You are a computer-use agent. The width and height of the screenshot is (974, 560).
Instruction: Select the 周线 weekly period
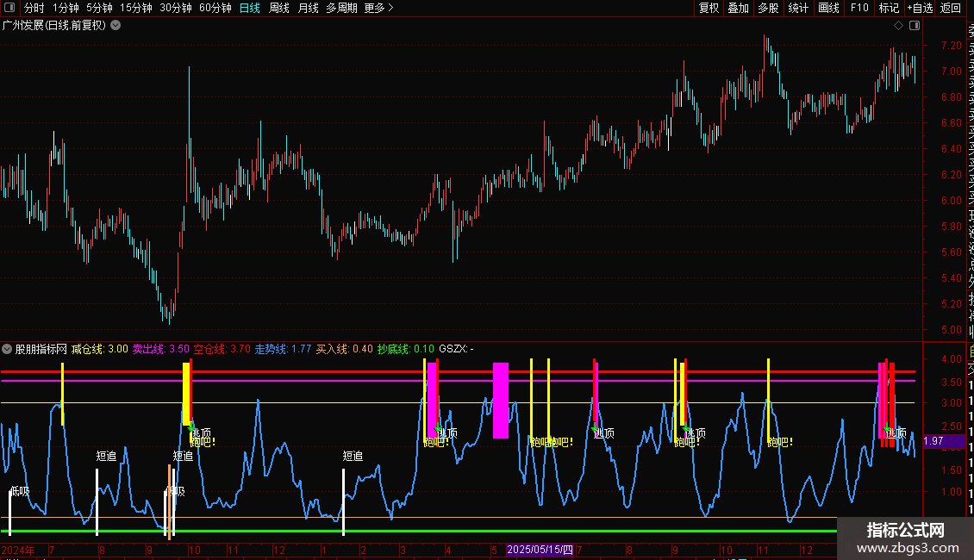(x=279, y=8)
